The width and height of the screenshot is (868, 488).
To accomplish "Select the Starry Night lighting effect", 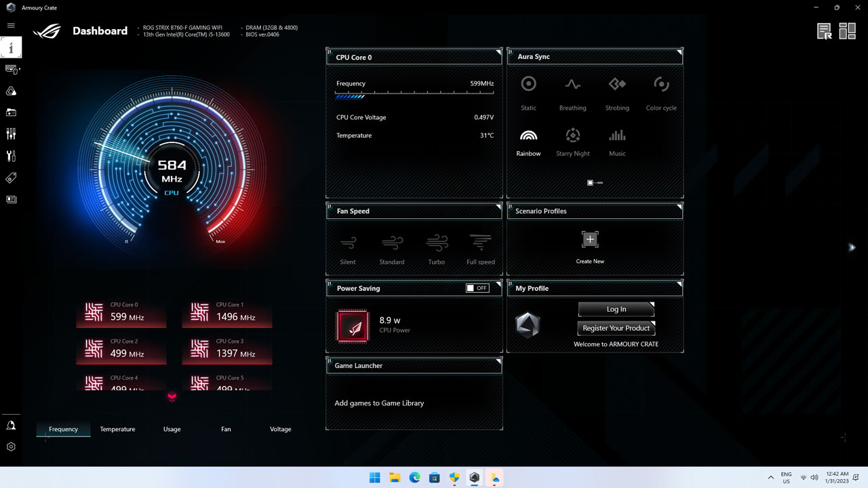I will (x=572, y=142).
